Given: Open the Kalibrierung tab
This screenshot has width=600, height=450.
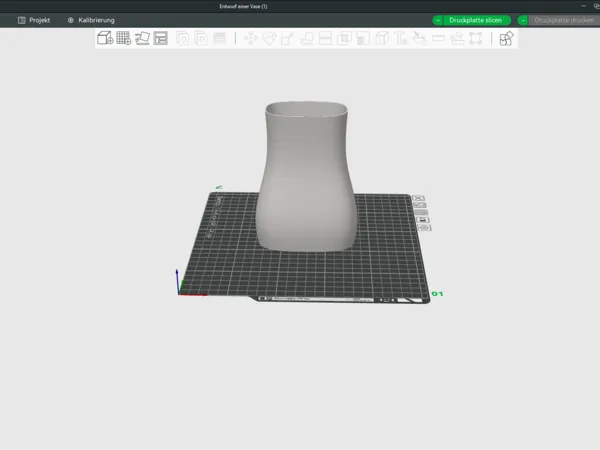Looking at the screenshot, I should pos(91,20).
